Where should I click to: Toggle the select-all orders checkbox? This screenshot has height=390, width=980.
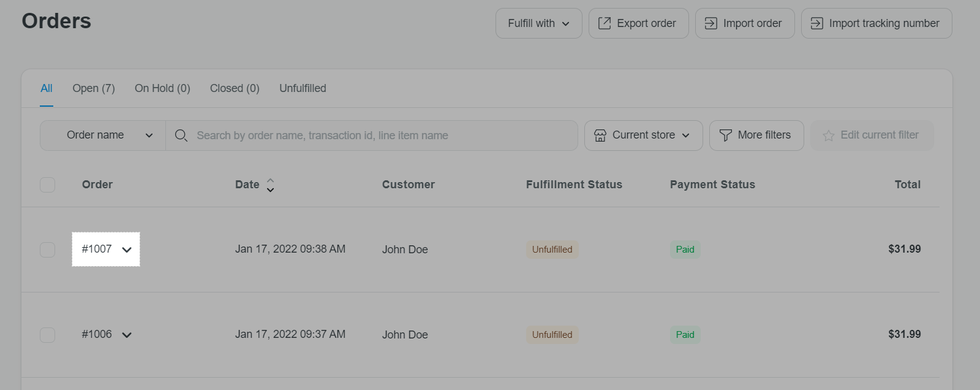pyautogui.click(x=47, y=185)
